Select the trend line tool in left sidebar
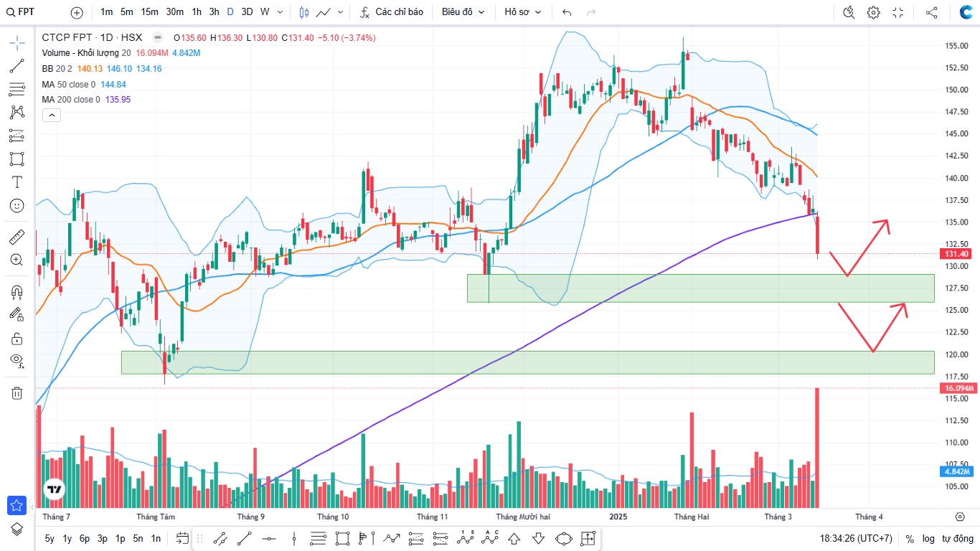 tap(17, 66)
